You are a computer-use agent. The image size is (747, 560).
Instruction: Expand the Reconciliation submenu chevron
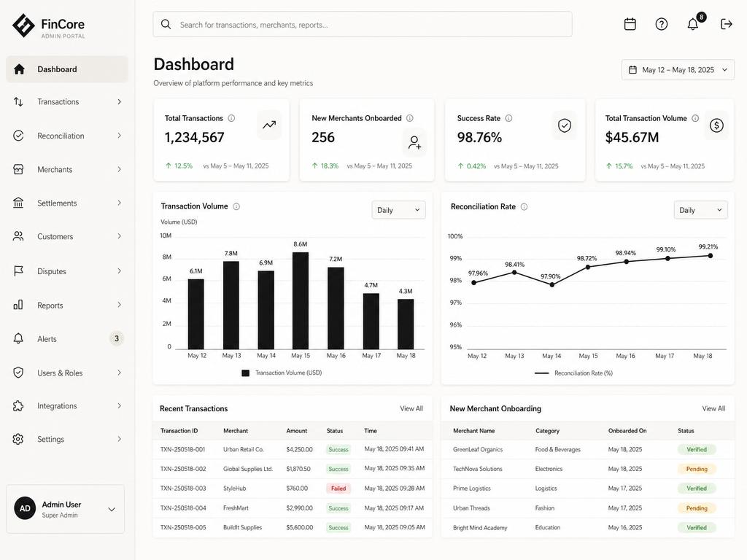tap(119, 136)
